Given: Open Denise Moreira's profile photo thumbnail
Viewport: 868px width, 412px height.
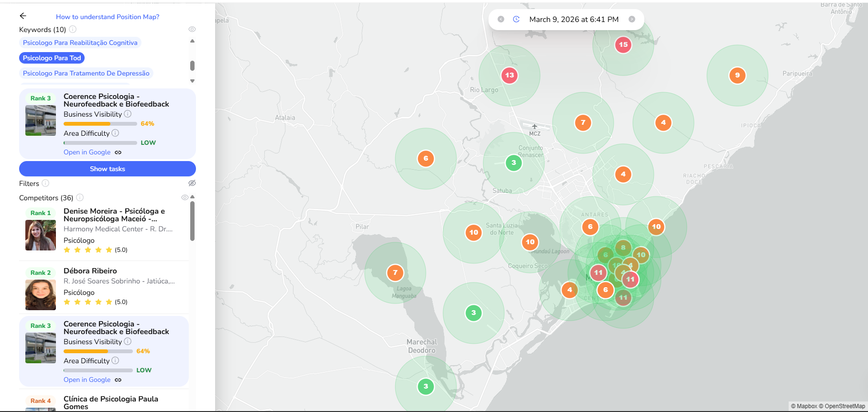Looking at the screenshot, I should 41,235.
